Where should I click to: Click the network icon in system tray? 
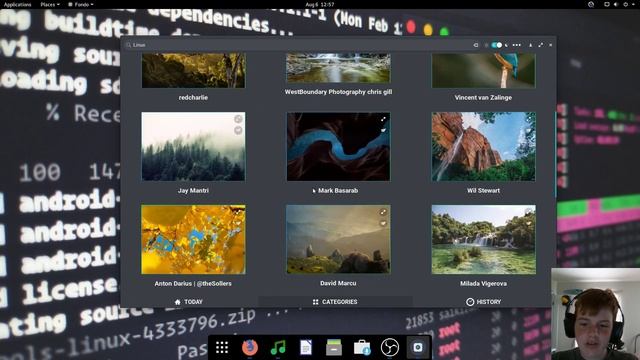pos(607,4)
